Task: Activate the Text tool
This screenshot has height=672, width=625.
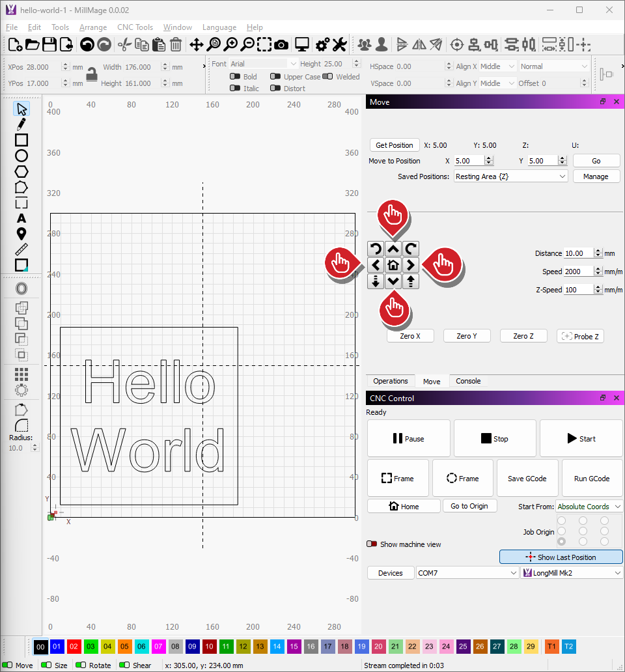Action: coord(21,218)
